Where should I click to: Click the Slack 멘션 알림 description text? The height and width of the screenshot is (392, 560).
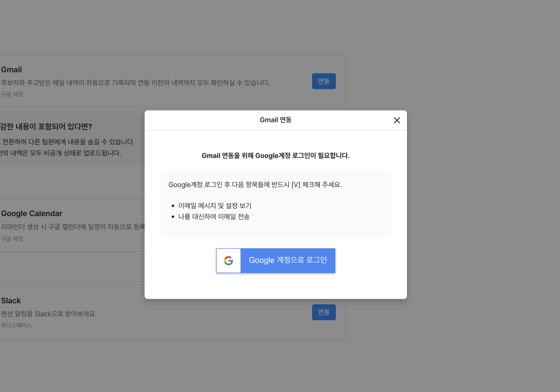tap(49, 314)
